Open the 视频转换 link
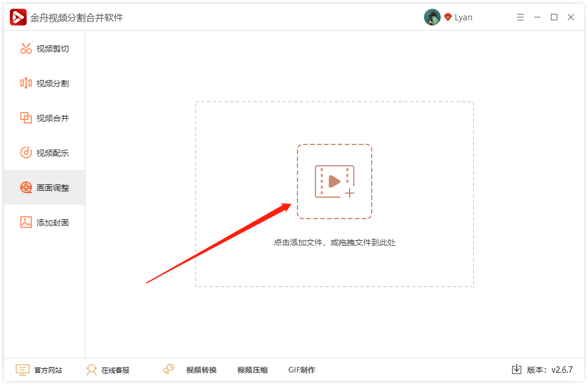Screen dimensions: 588x385 201,370
